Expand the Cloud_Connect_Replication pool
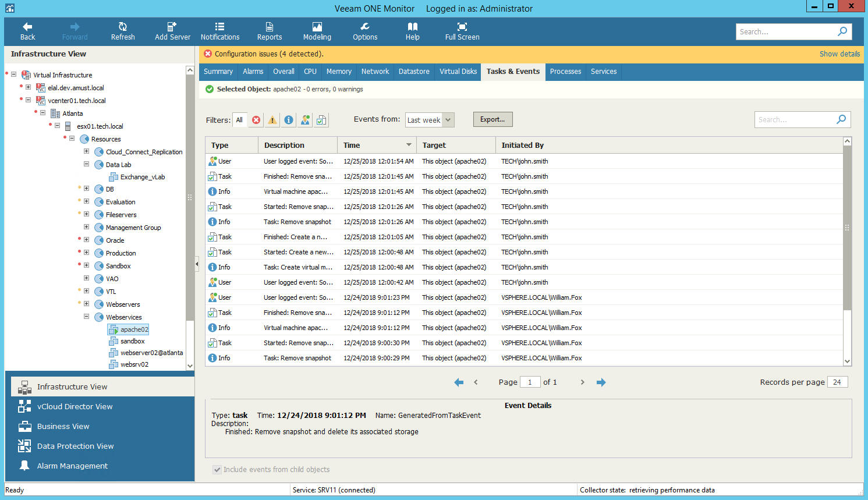 pyautogui.click(x=86, y=151)
